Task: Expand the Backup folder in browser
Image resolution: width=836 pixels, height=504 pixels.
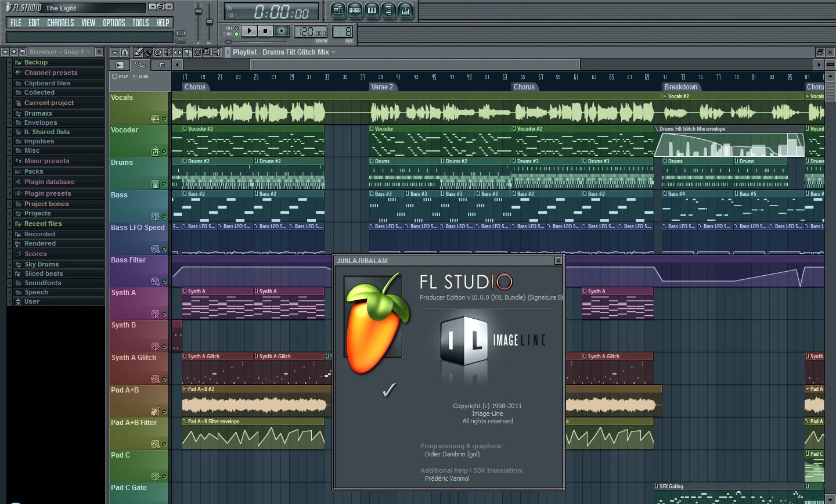Action: (x=9, y=62)
